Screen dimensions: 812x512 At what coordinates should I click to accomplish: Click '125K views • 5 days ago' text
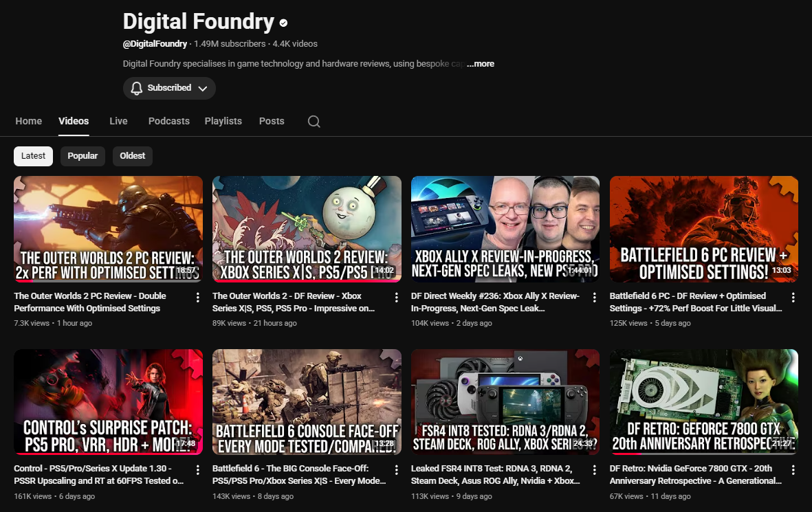(650, 323)
